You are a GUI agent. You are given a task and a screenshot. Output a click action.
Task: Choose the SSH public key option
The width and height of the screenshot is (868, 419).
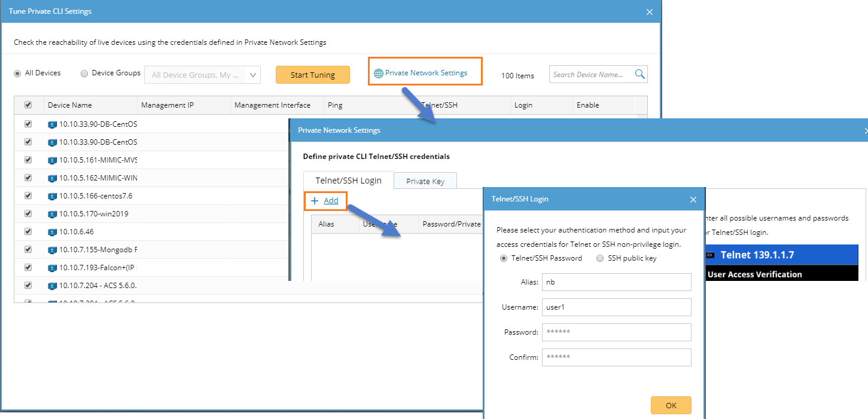pos(600,258)
